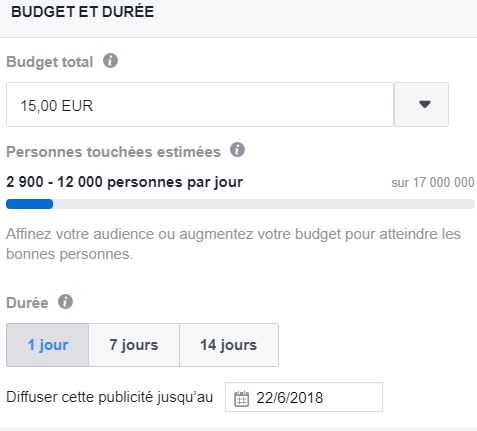Click the gray unfilled part of reach bar
The image size is (477, 431).
click(264, 204)
